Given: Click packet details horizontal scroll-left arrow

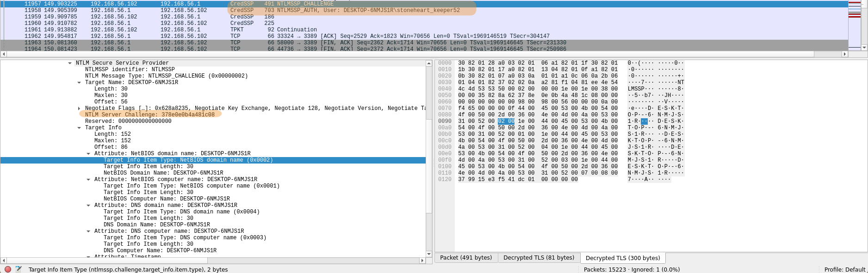Looking at the screenshot, I should [x=3, y=261].
